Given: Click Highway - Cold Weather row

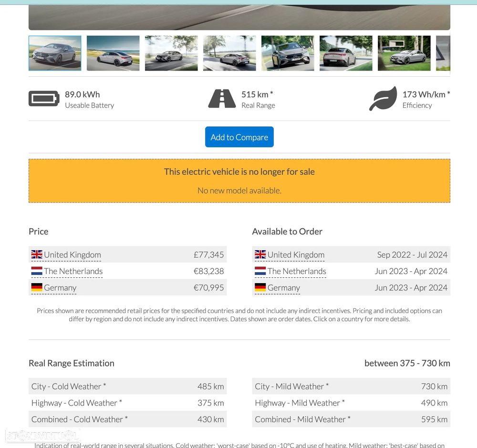Looking at the screenshot, I should point(128,403).
